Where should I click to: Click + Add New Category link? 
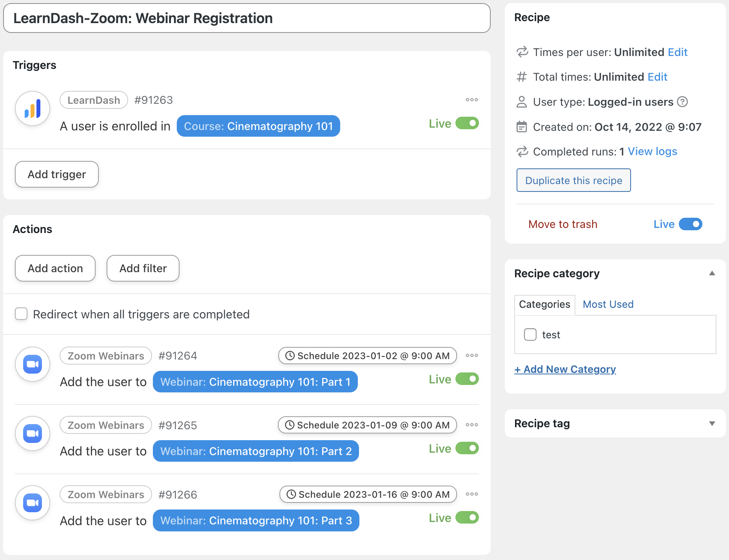pos(565,369)
